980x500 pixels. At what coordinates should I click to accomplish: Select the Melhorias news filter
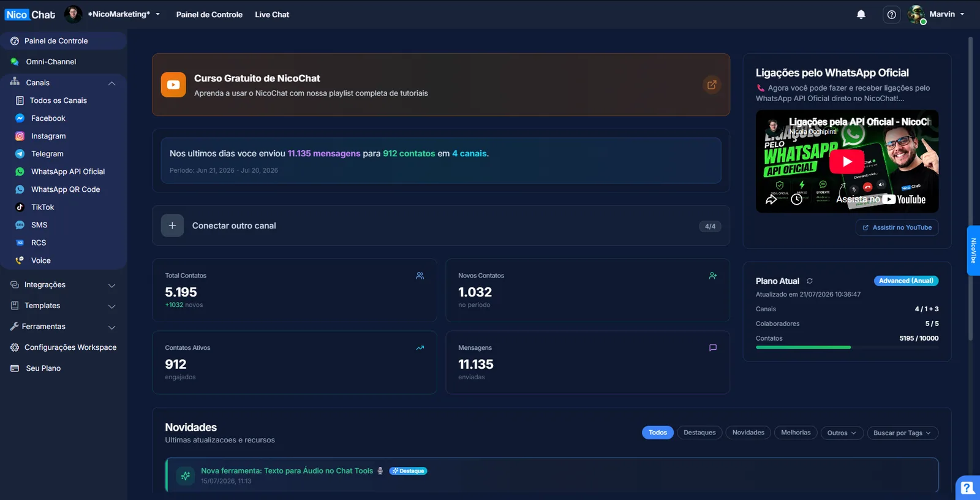click(796, 433)
